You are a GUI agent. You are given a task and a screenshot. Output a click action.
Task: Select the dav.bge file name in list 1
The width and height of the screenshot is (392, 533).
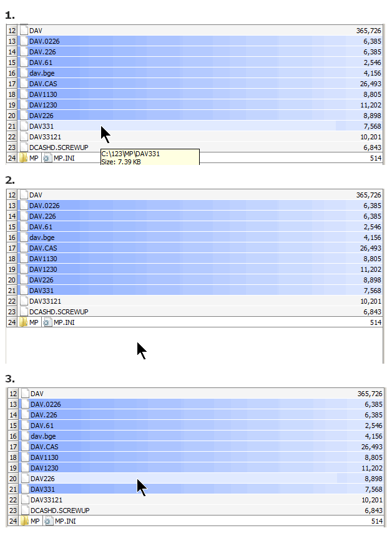[42, 73]
